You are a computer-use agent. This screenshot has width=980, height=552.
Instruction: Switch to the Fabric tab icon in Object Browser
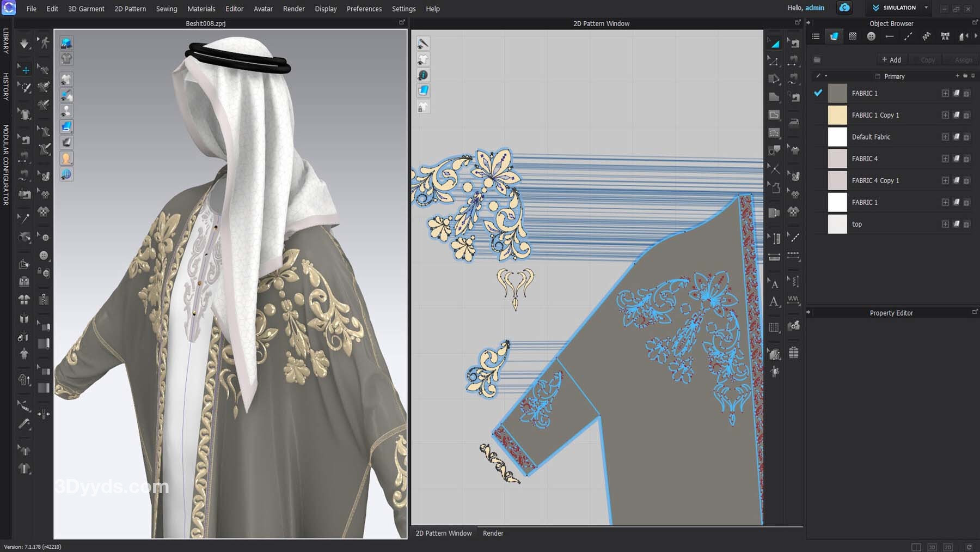coord(834,37)
